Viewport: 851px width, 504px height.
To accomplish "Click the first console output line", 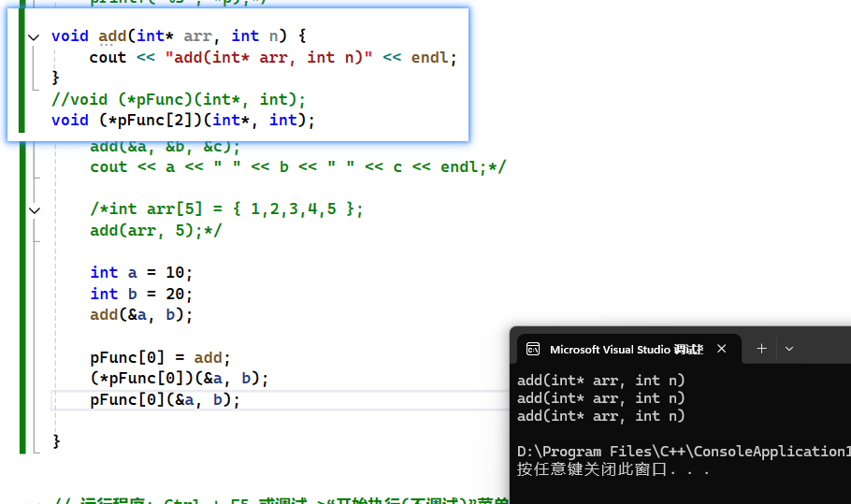I will tap(601, 381).
